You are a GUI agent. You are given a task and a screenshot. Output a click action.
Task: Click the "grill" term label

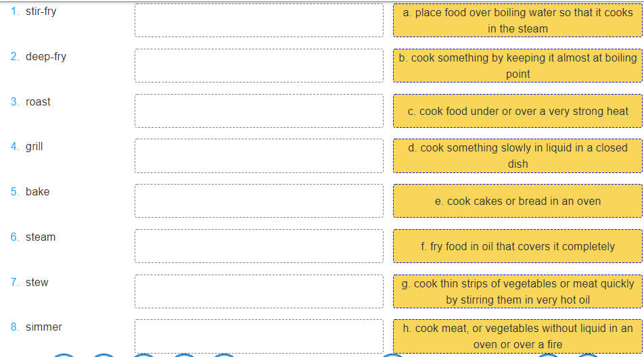click(x=34, y=147)
